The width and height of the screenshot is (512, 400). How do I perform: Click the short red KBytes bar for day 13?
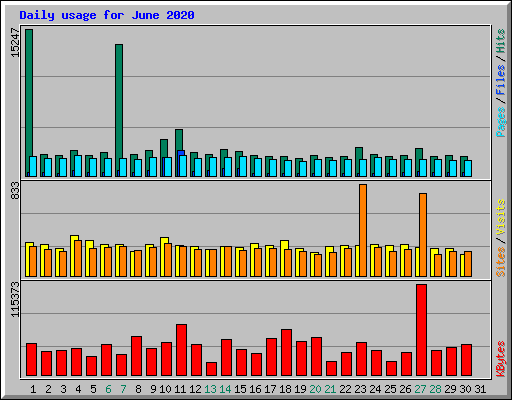click(211, 369)
